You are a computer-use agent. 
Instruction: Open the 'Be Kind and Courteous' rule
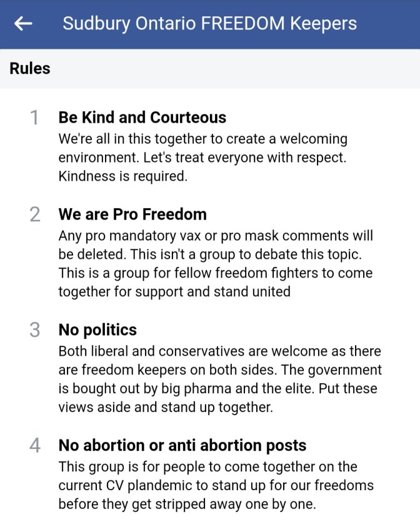142,118
